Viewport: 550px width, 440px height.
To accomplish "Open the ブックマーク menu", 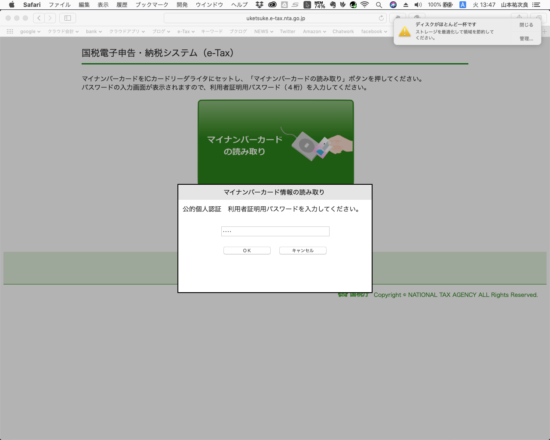I will (x=152, y=5).
